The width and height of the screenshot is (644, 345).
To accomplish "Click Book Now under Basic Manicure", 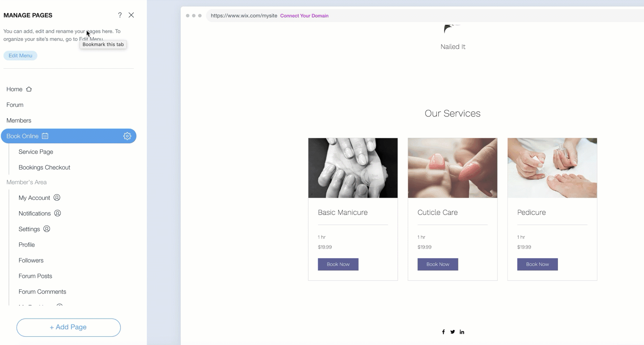I will pyautogui.click(x=338, y=264).
